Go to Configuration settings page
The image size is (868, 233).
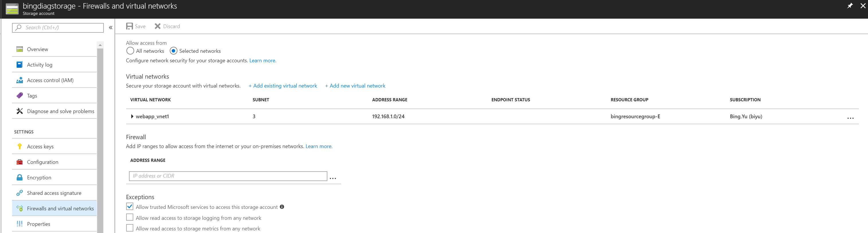pos(42,162)
